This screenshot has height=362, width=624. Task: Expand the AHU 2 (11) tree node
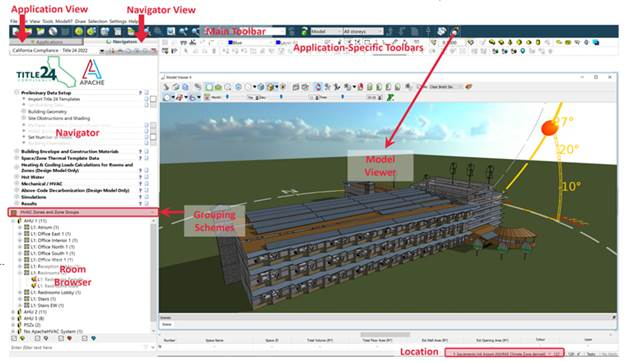coord(14,312)
